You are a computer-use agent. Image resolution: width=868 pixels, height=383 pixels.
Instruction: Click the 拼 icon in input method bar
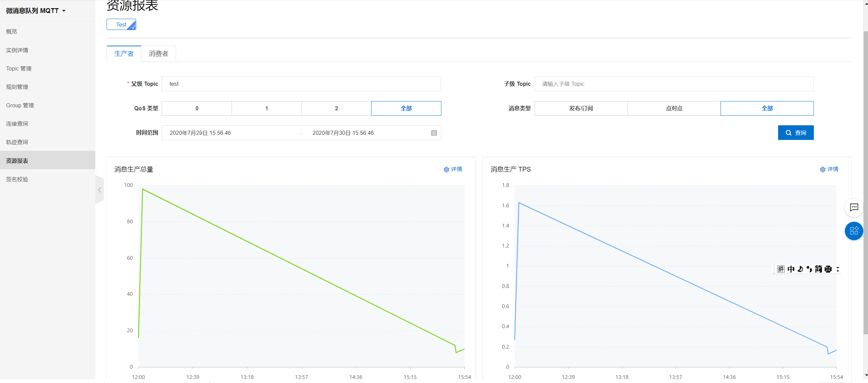(781, 269)
